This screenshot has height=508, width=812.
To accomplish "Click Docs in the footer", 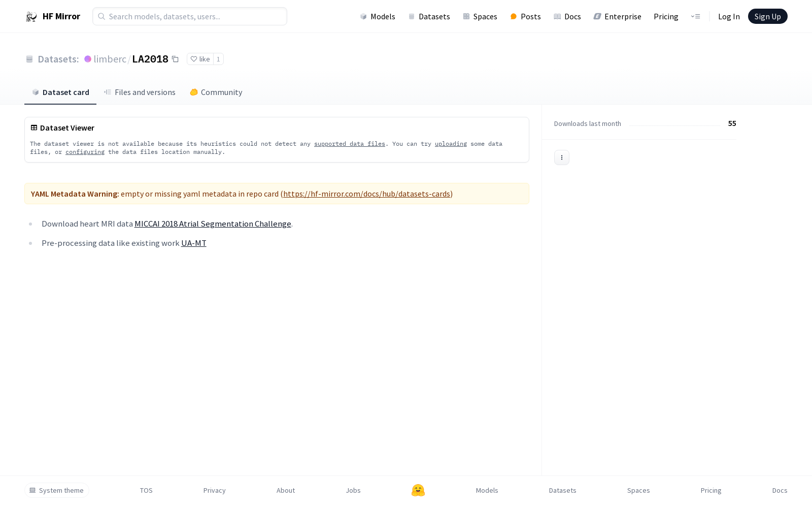I will tap(780, 490).
